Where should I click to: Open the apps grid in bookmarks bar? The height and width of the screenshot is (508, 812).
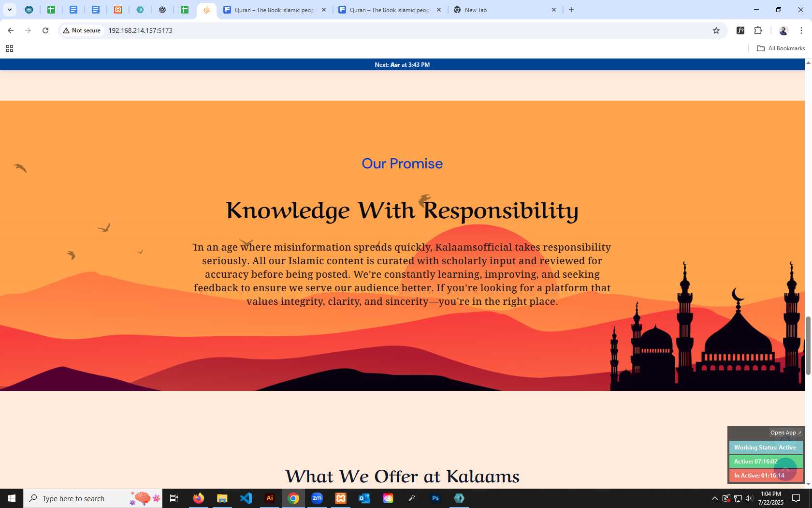[10, 48]
